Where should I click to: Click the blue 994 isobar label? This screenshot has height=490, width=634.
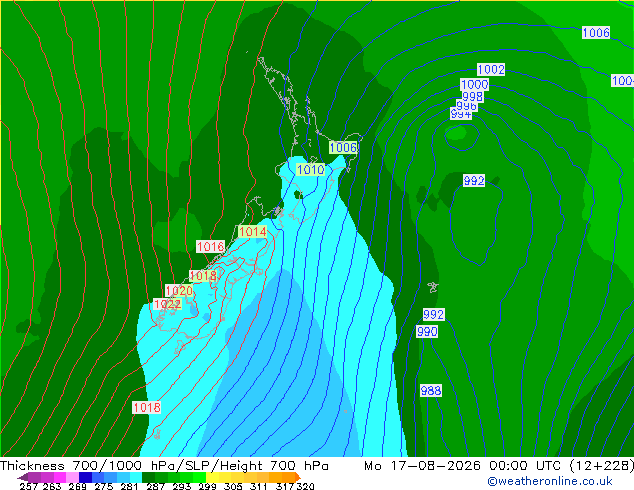pyautogui.click(x=461, y=114)
